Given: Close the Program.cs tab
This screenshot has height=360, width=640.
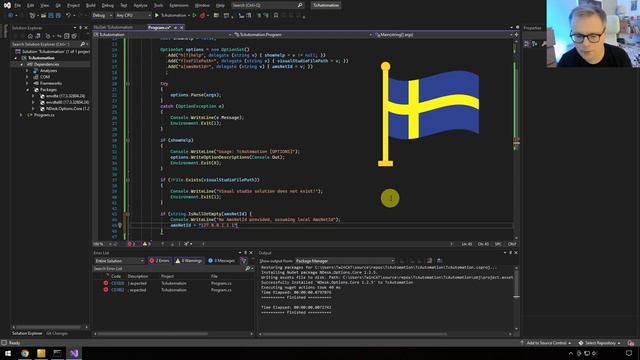Looking at the screenshot, I should coord(182,27).
